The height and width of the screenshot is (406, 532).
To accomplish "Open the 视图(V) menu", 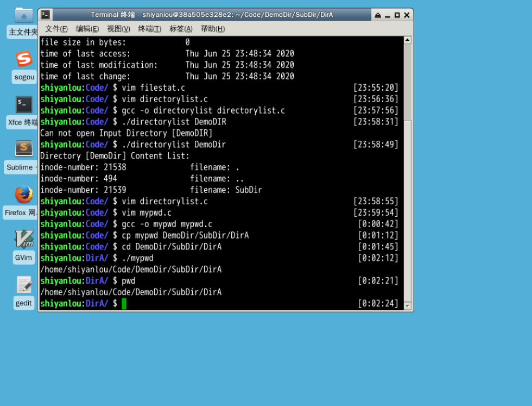I will (x=118, y=29).
